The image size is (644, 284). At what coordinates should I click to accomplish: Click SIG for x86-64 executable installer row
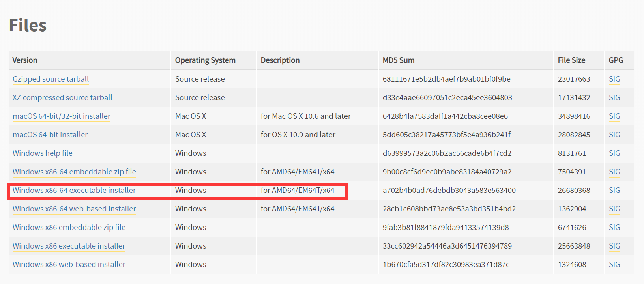[614, 190]
